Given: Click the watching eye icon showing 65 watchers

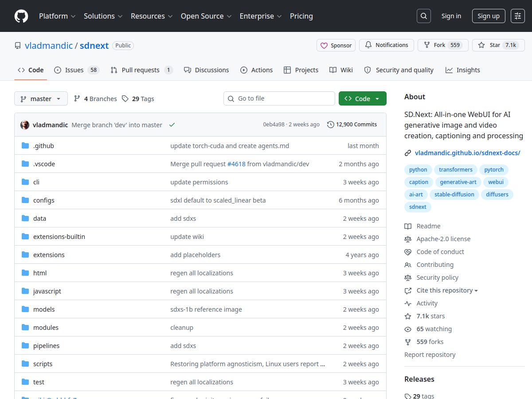Looking at the screenshot, I should pos(407,329).
